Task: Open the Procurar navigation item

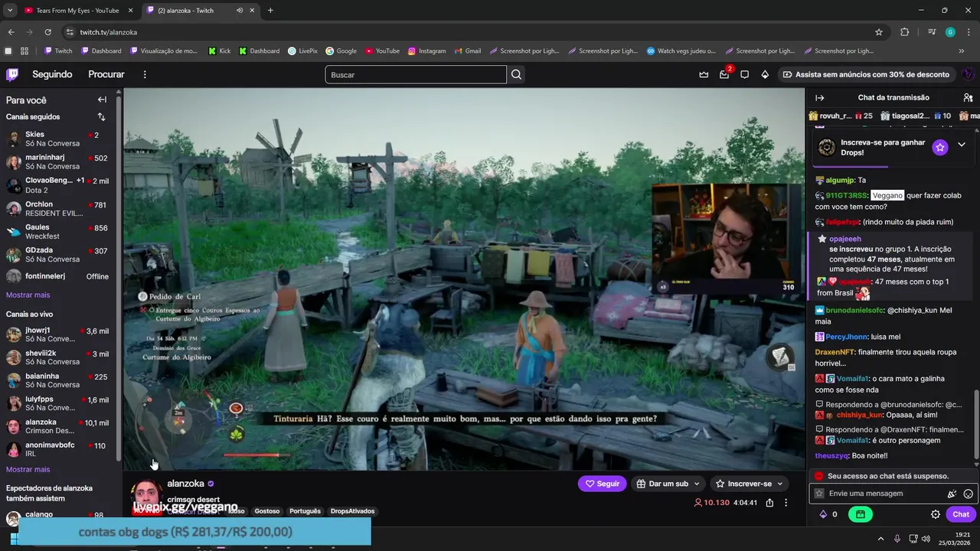Action: (x=106, y=74)
